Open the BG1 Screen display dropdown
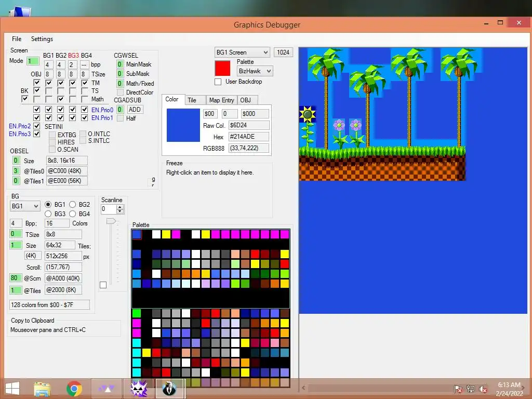The width and height of the screenshot is (532, 399). (x=242, y=52)
